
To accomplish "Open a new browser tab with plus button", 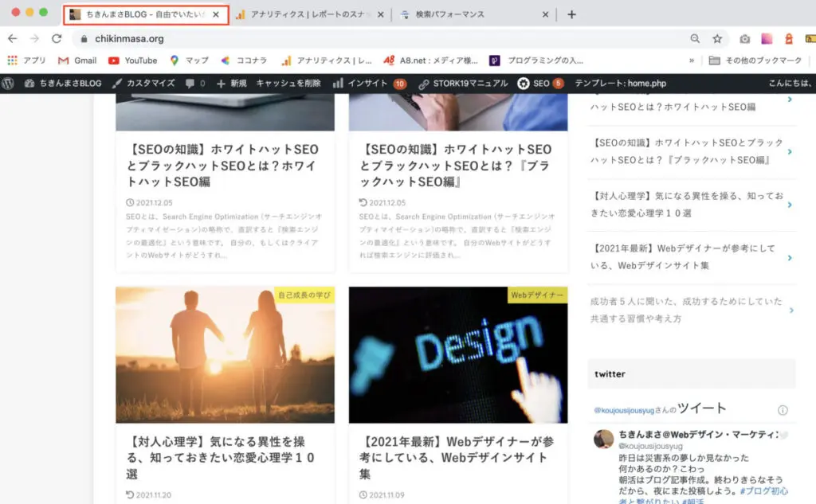I will 571,14.
